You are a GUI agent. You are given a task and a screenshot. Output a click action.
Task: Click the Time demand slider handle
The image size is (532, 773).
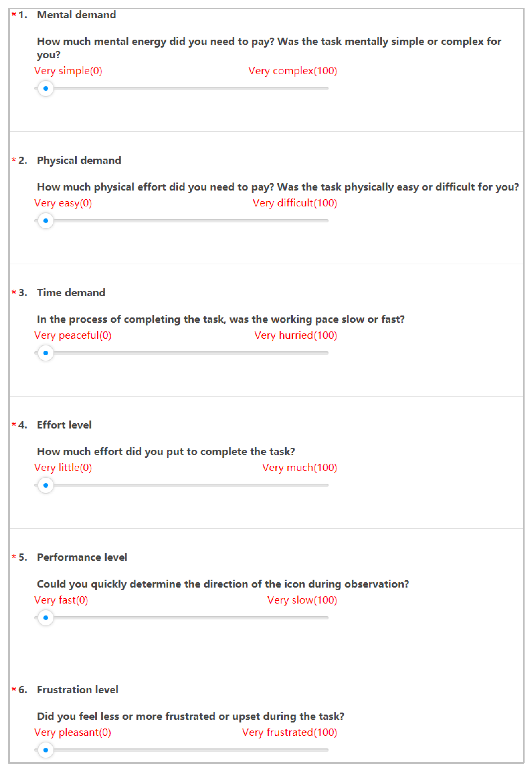(46, 353)
